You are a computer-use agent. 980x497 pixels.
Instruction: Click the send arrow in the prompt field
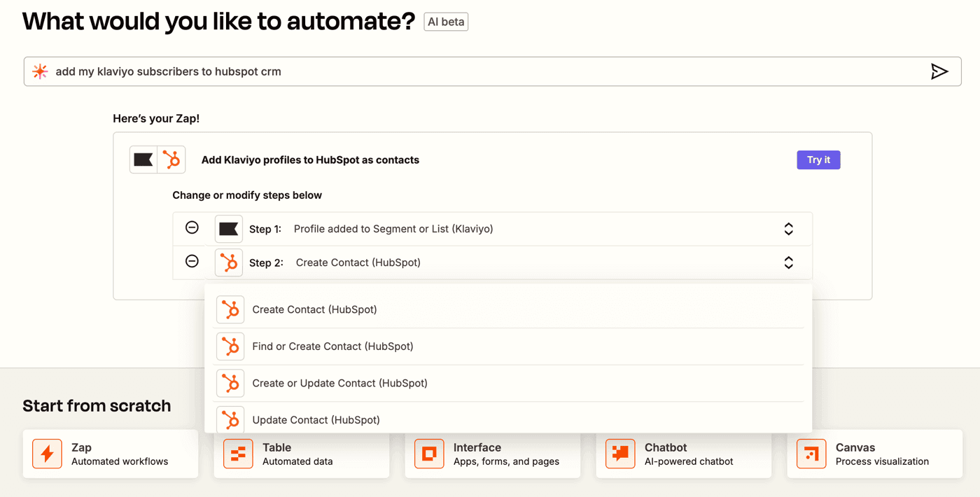tap(941, 71)
